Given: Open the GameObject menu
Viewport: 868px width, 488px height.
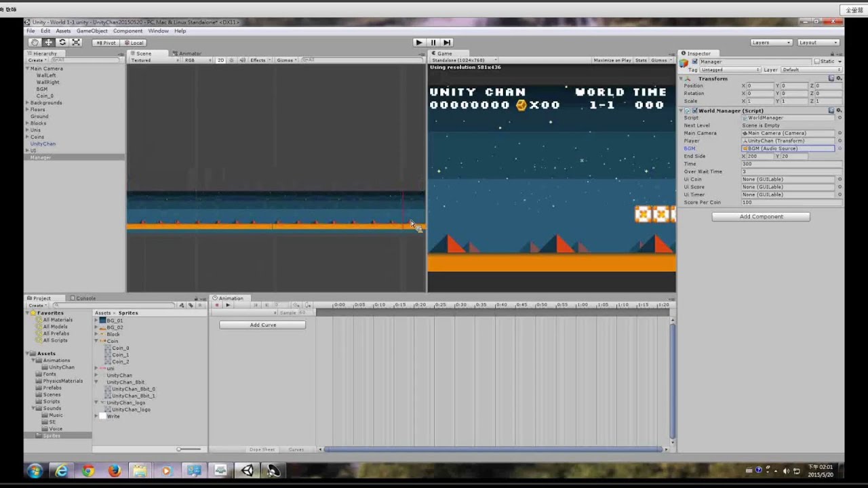Looking at the screenshot, I should 92,31.
